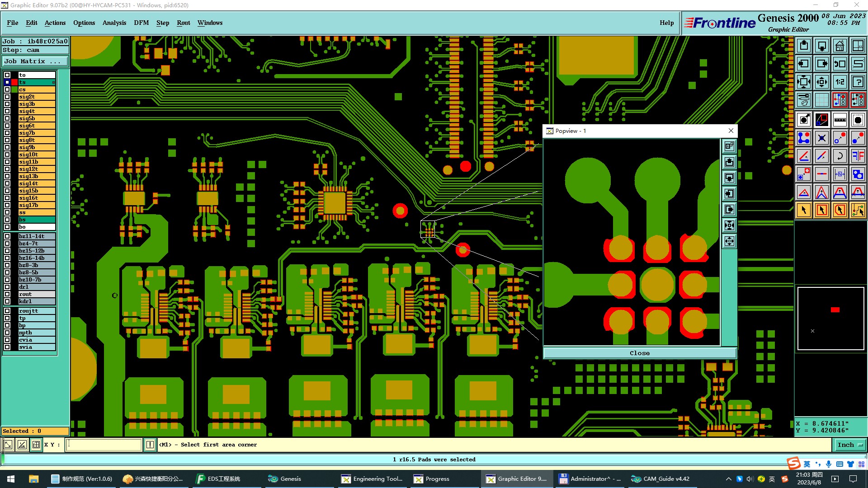868x488 pixels.
Task: Check the box for drl layer
Action: tap(7, 287)
